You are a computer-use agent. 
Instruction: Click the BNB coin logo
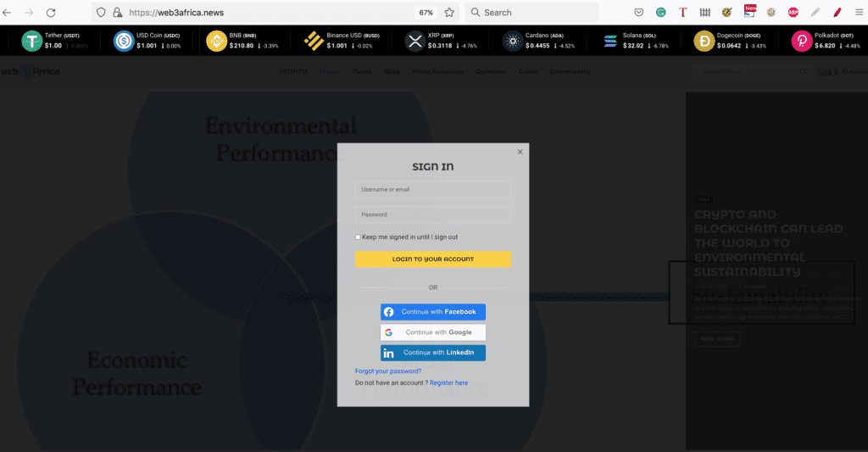(x=216, y=41)
